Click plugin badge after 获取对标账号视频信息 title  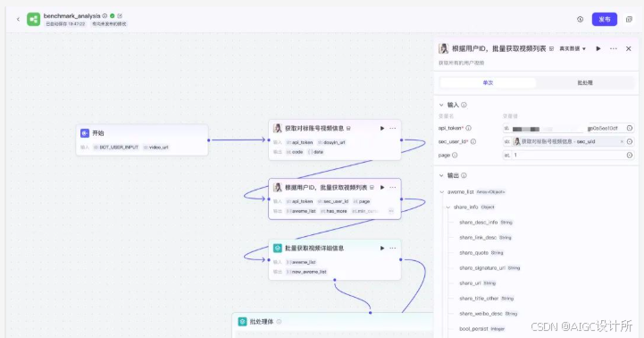(348, 129)
